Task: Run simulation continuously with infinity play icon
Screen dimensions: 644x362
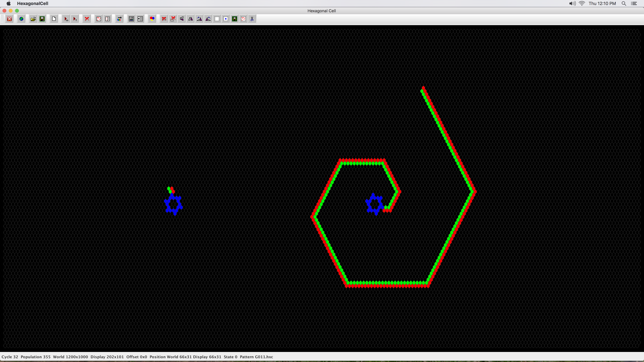Action: pos(66,19)
